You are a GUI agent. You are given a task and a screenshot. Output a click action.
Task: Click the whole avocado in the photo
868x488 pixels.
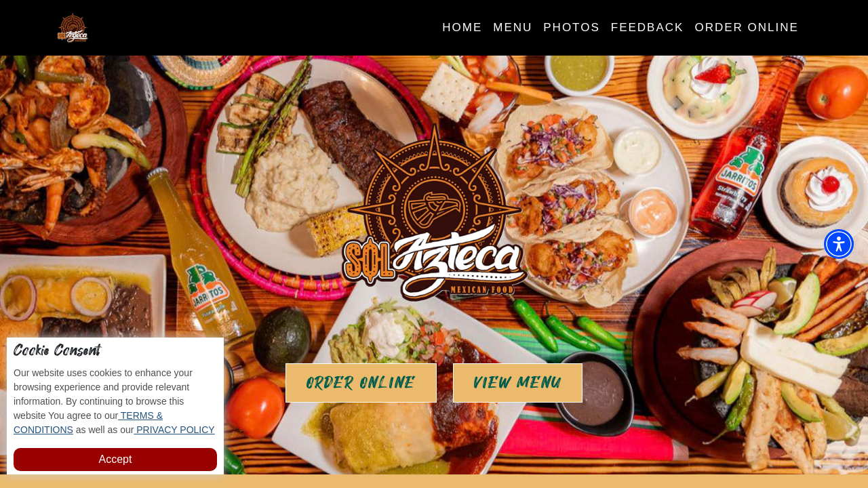click(x=282, y=339)
